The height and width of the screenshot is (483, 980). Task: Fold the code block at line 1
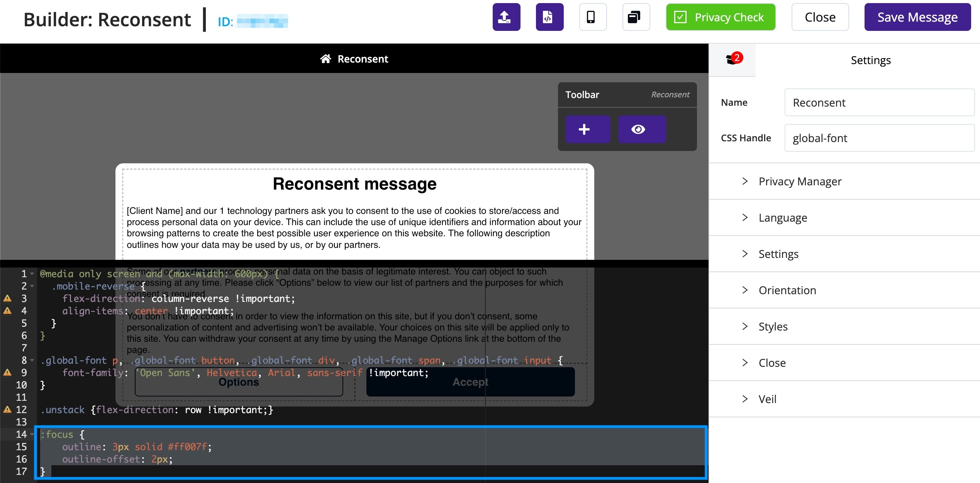(32, 274)
